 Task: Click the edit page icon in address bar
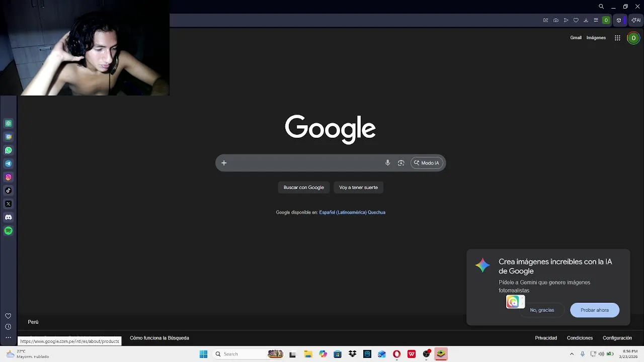545,20
